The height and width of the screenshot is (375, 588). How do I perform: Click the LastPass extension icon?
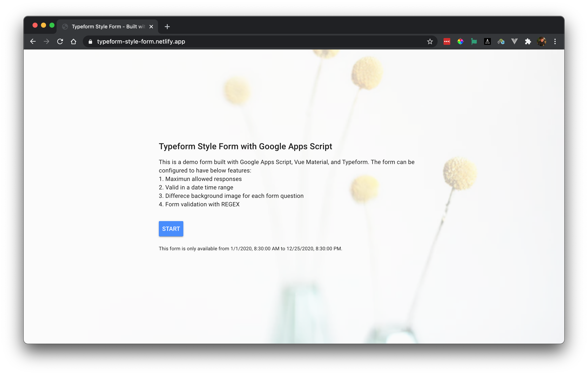[447, 42]
